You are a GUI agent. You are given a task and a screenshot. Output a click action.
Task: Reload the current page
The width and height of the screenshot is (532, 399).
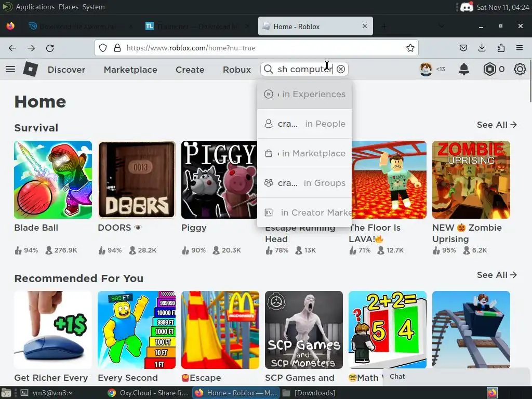click(50, 48)
